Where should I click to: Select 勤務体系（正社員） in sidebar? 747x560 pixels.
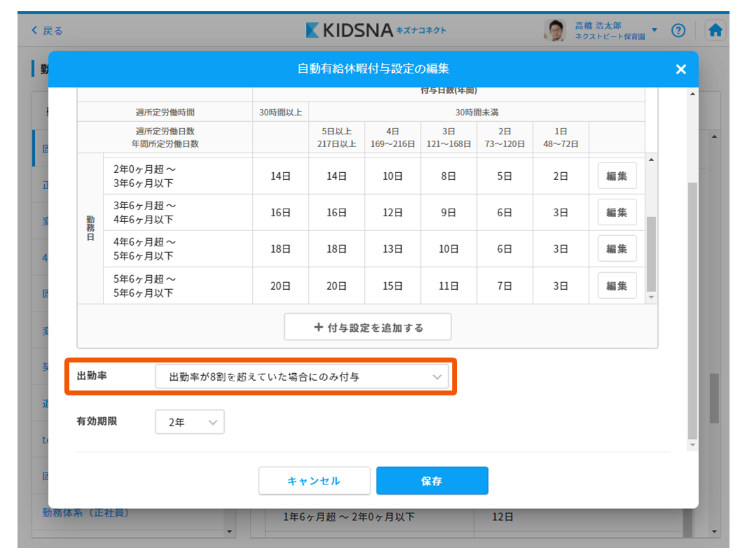(x=85, y=512)
